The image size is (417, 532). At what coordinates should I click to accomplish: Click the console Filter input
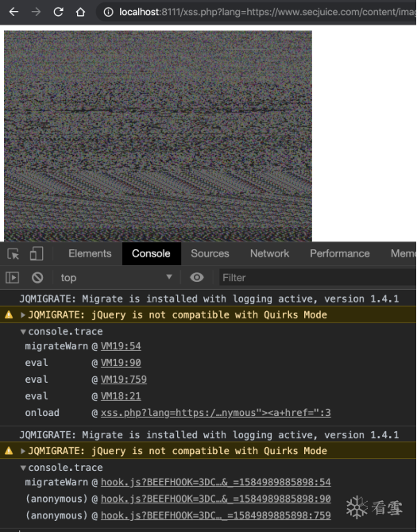click(318, 278)
